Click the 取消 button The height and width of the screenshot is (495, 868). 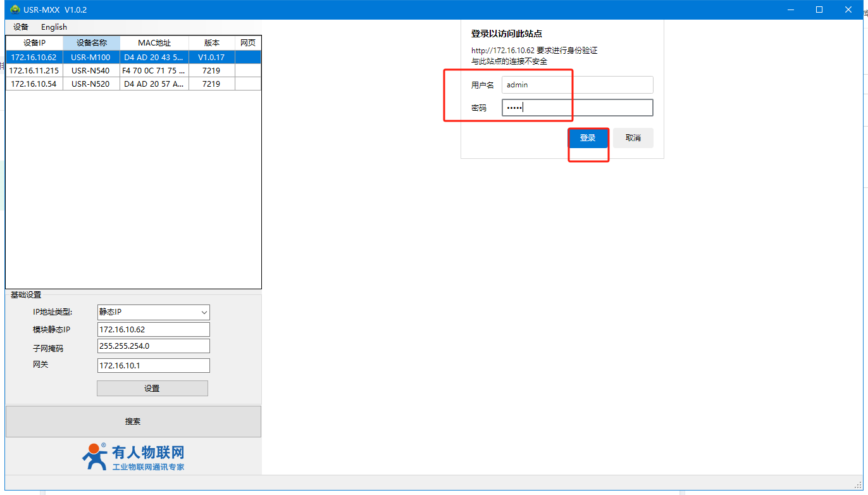[x=633, y=138]
